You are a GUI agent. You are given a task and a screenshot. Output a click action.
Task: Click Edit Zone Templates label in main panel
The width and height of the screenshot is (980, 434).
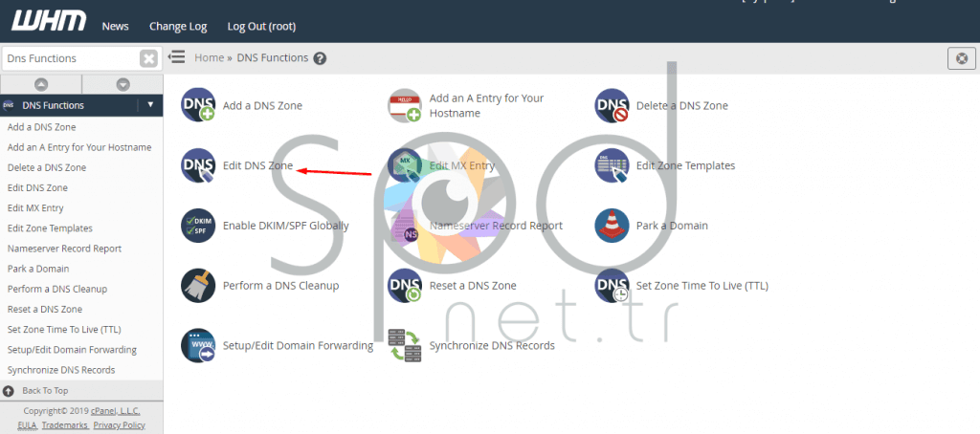[x=685, y=165]
